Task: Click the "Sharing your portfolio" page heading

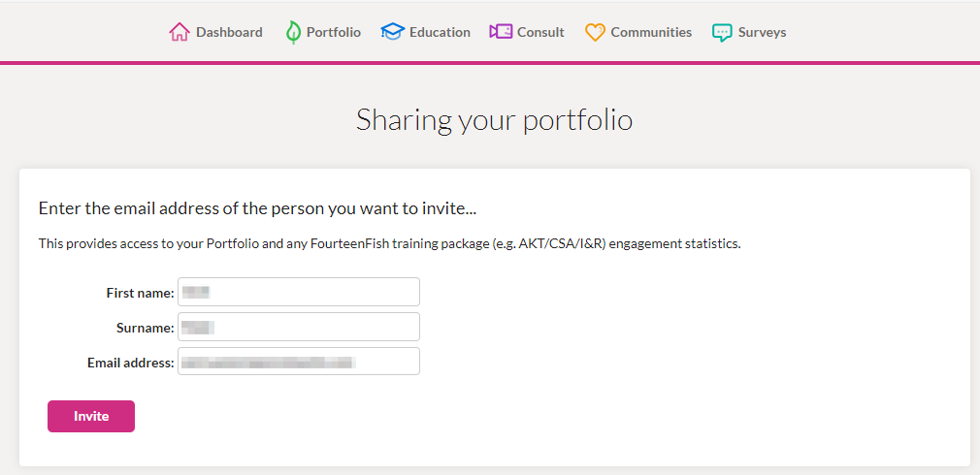Action: click(x=495, y=120)
